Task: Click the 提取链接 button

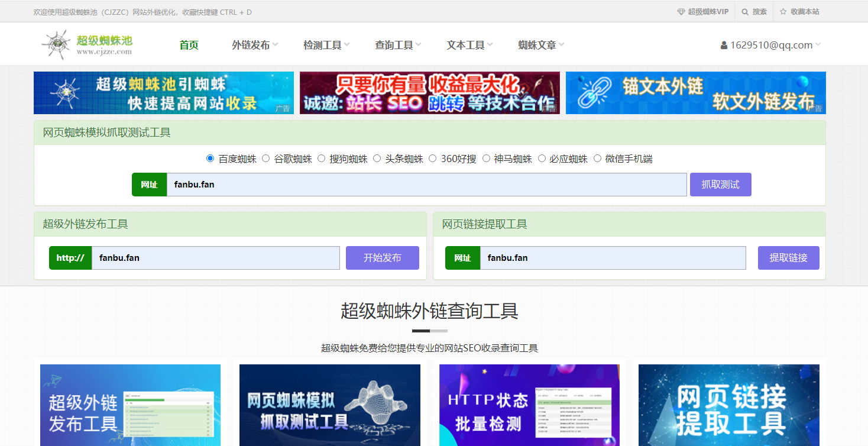Action: (x=788, y=257)
